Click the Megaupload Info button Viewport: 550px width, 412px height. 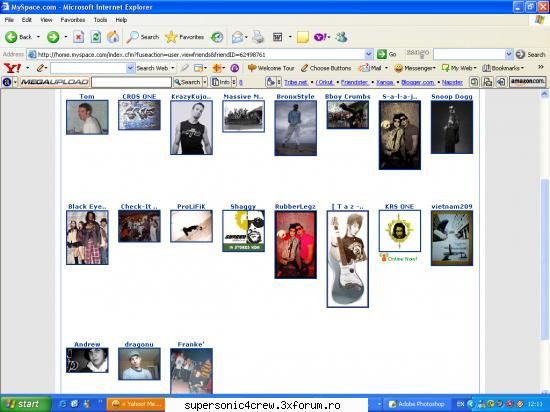[x=221, y=82]
